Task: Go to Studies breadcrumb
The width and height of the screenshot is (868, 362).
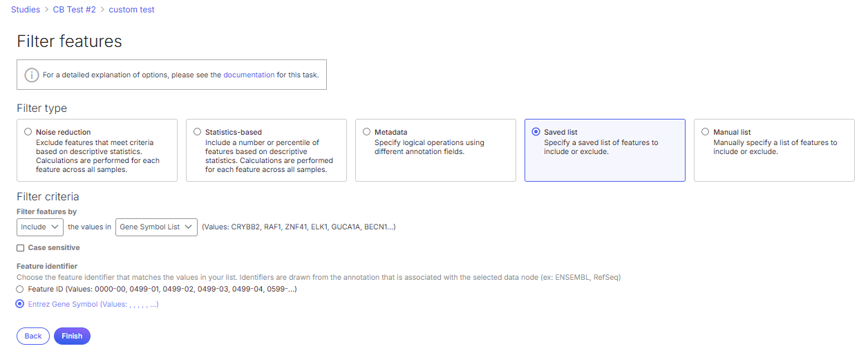Action: [x=26, y=10]
